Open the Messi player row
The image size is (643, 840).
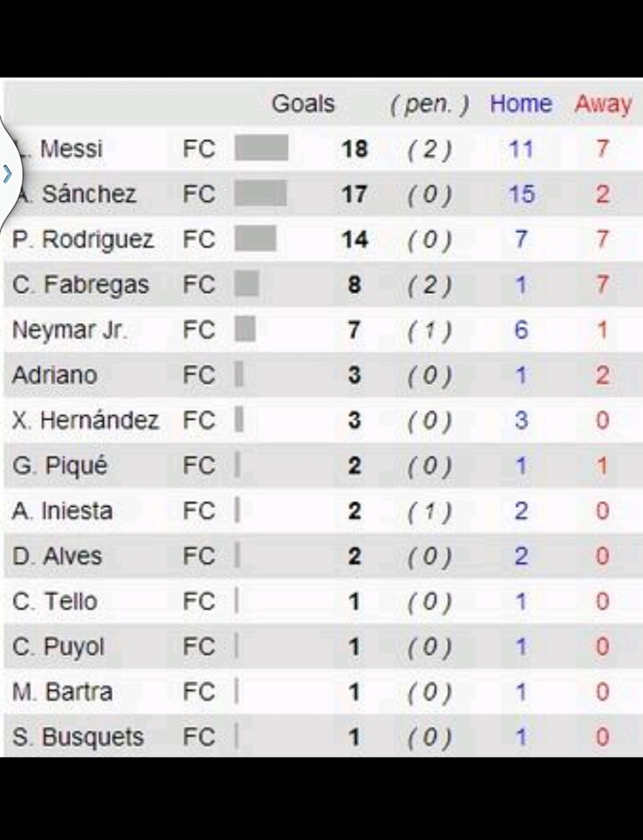coord(71,149)
